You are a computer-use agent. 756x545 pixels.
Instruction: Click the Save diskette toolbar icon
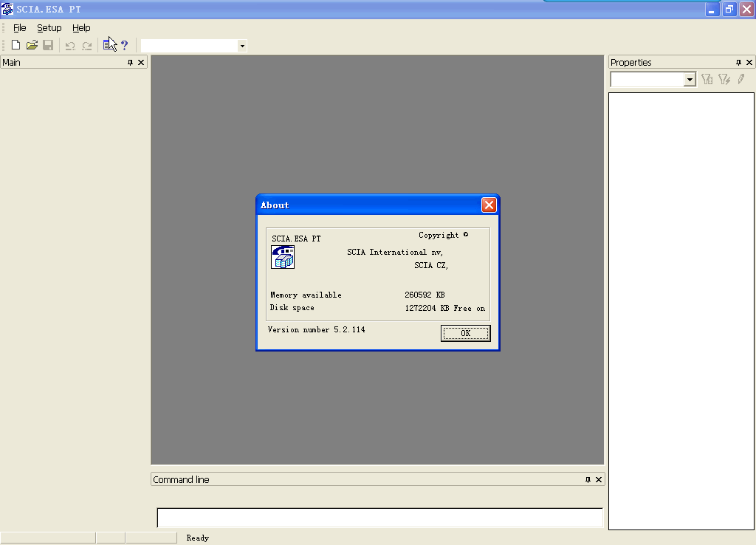[48, 45]
